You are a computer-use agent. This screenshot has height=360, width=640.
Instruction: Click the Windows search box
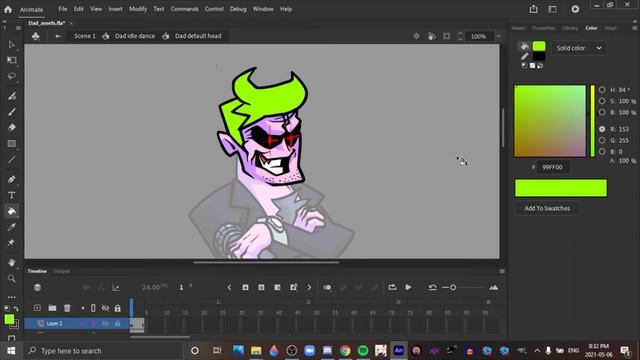click(x=102, y=351)
